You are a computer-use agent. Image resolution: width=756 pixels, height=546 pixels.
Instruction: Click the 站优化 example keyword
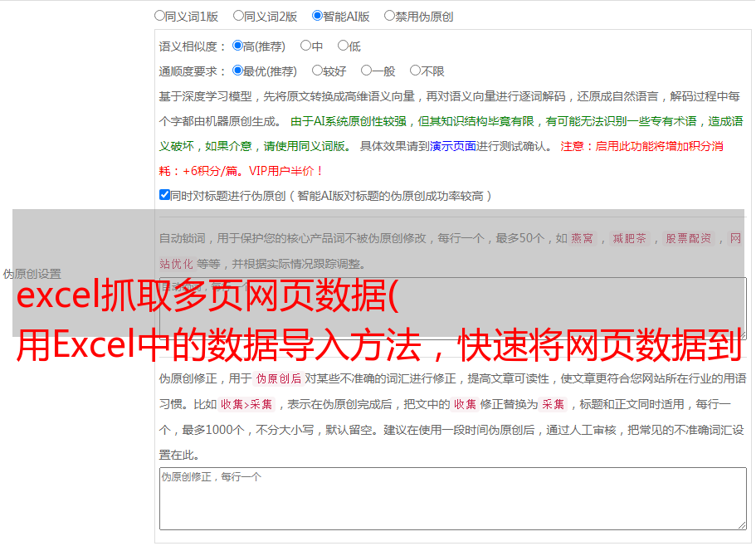pyautogui.click(x=177, y=264)
